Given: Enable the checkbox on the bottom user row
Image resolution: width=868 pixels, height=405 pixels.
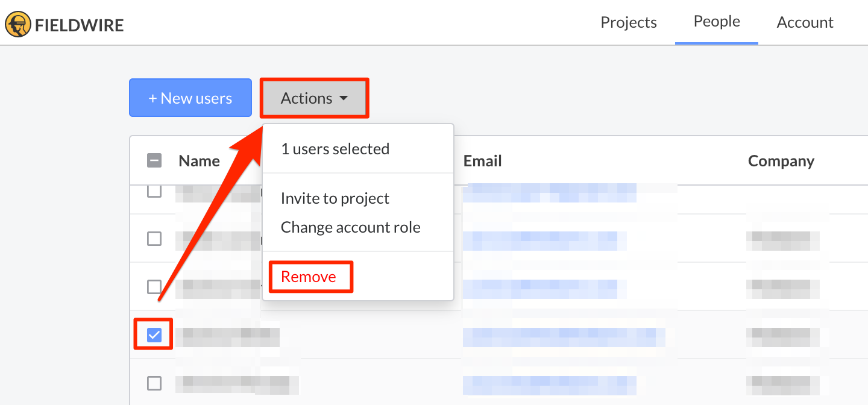Looking at the screenshot, I should (154, 383).
